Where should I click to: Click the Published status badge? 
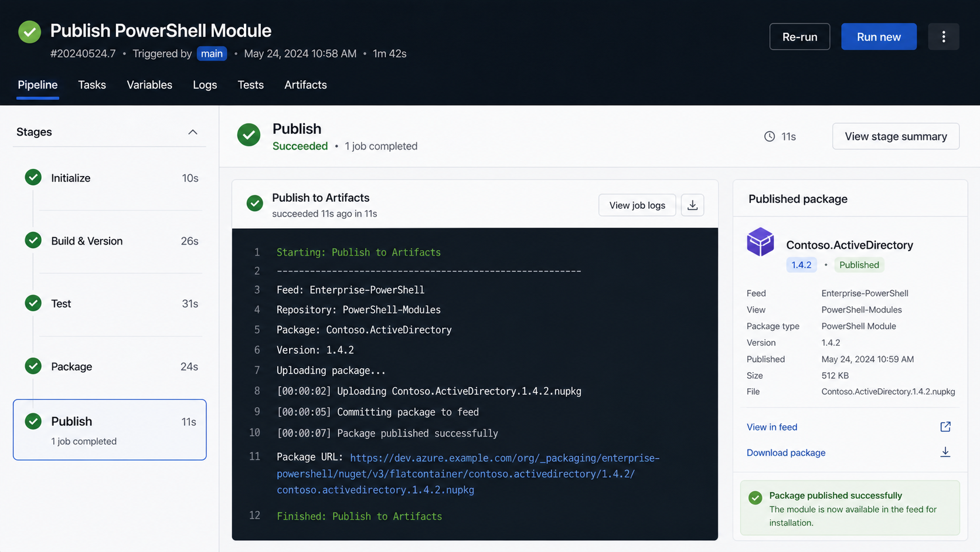[859, 265]
